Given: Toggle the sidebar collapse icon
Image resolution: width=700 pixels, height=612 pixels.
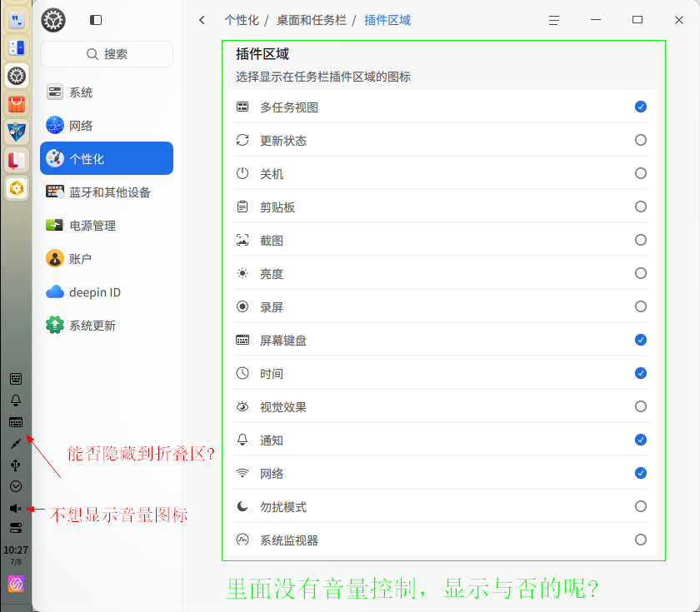Looking at the screenshot, I should coord(96,20).
